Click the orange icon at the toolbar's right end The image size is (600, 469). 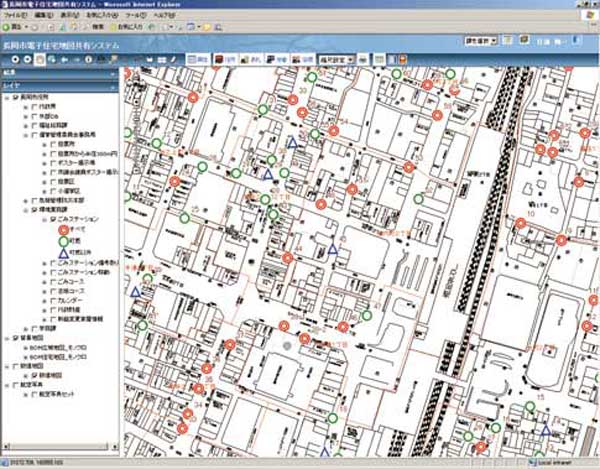(x=402, y=60)
